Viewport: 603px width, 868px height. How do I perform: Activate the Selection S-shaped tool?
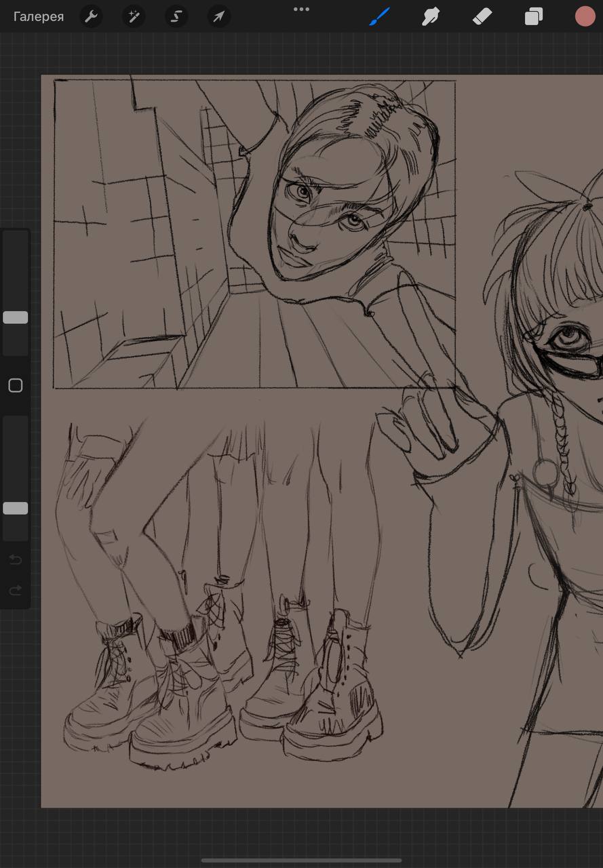coord(176,17)
